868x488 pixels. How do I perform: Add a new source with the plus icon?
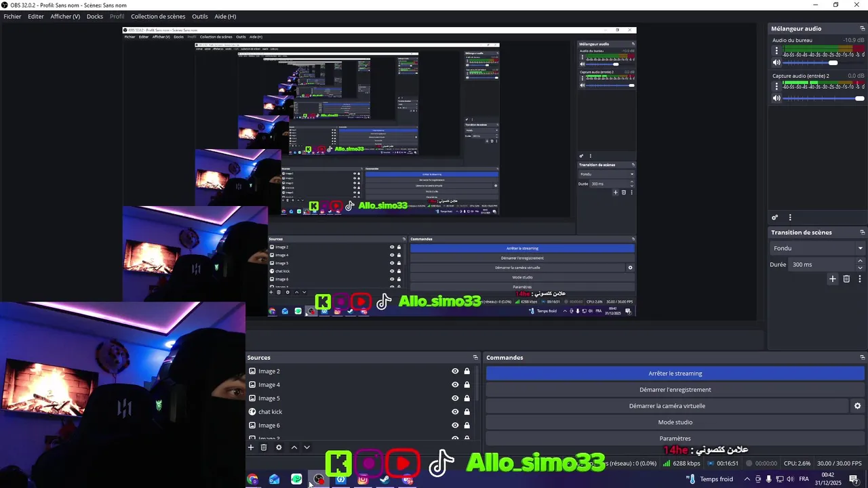click(x=251, y=447)
